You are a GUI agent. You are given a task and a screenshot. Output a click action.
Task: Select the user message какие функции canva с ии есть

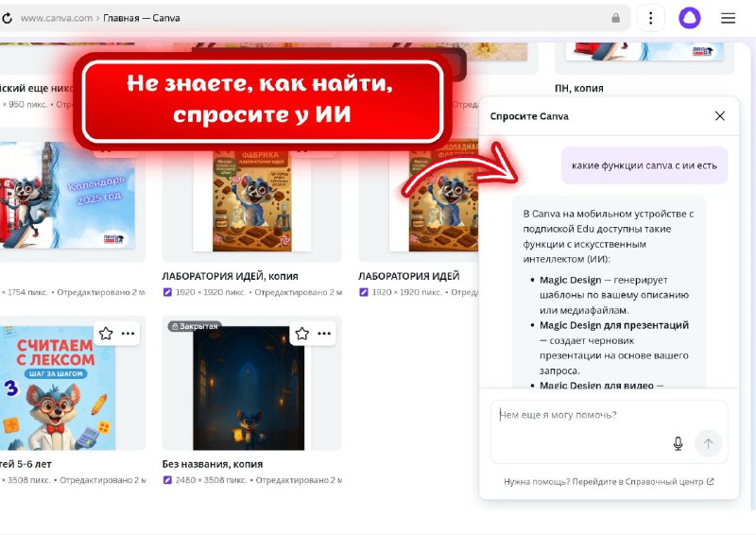644,165
